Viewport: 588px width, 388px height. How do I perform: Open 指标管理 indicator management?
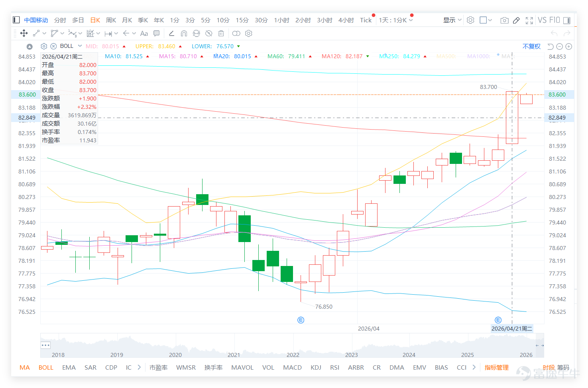coord(496,367)
